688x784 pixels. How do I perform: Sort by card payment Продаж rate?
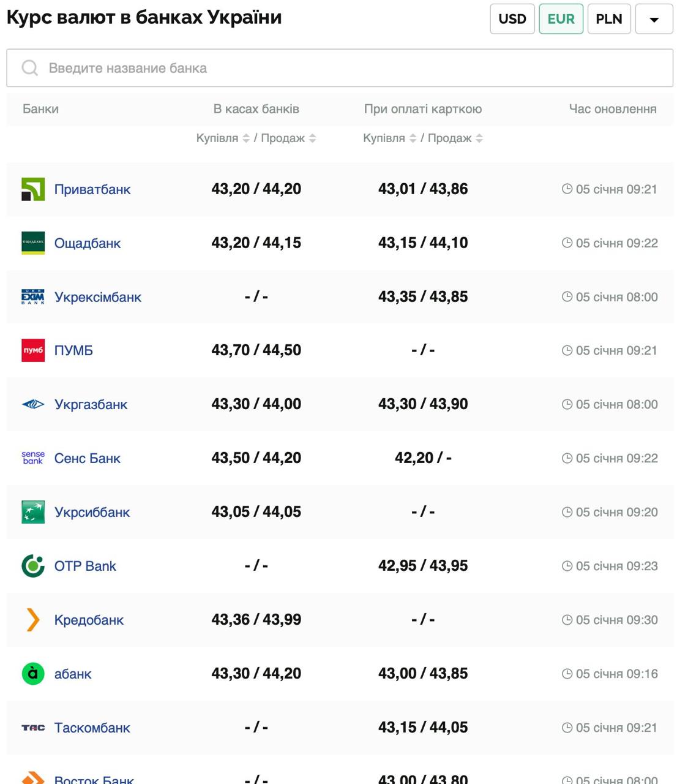(x=479, y=138)
